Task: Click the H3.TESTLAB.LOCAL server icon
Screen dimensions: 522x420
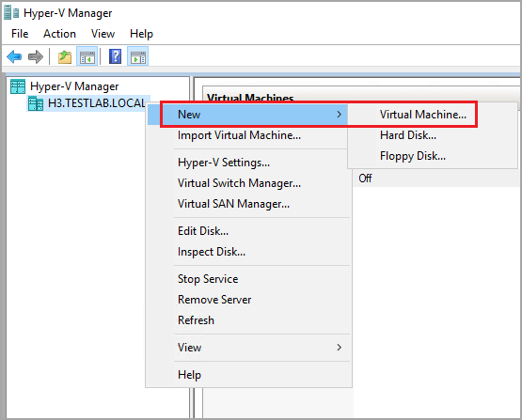Action: (36, 103)
